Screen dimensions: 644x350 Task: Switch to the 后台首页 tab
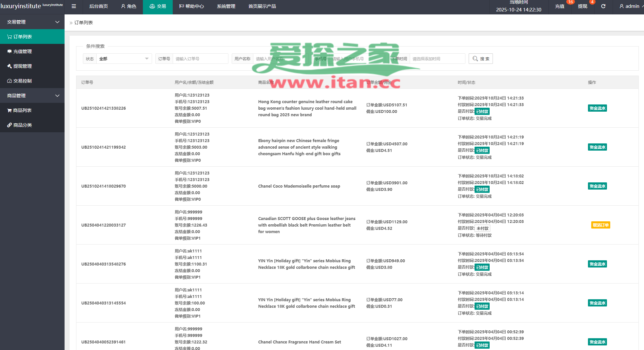pos(98,6)
